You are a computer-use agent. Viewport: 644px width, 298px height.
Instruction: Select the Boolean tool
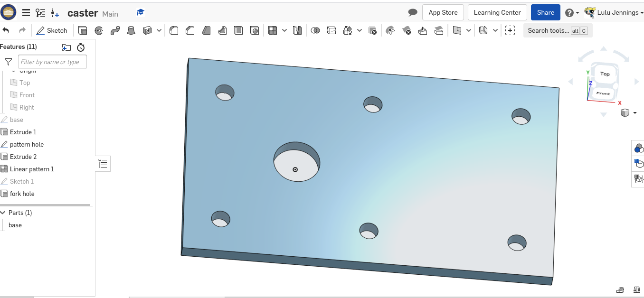tap(315, 30)
